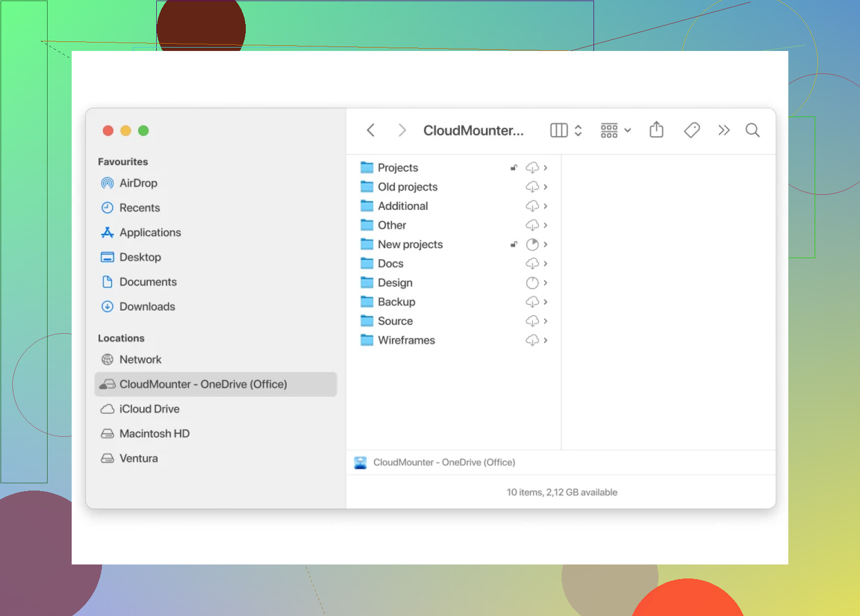This screenshot has height=616, width=860.
Task: Select Network under Locations
Action: pyautogui.click(x=216, y=360)
